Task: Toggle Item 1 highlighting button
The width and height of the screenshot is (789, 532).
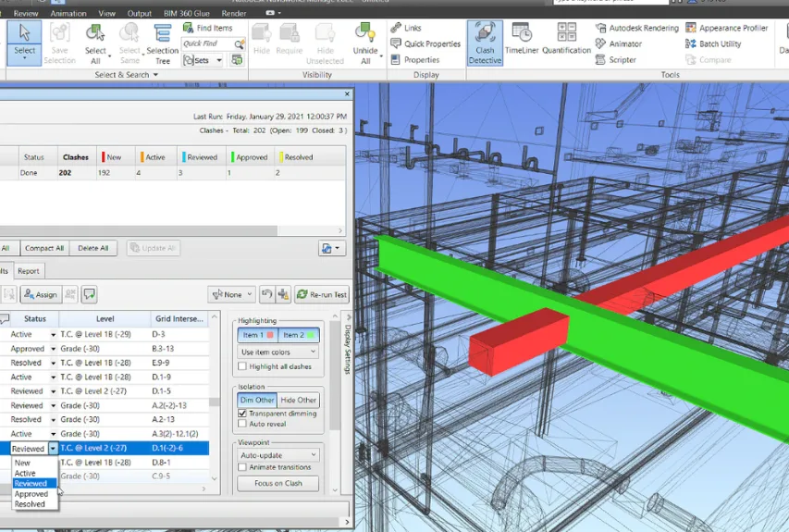Action: click(x=258, y=335)
